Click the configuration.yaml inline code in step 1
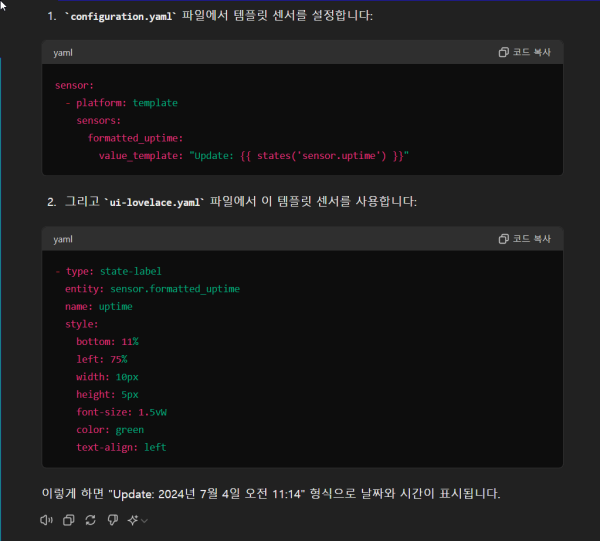The image size is (600, 541). coord(121,16)
